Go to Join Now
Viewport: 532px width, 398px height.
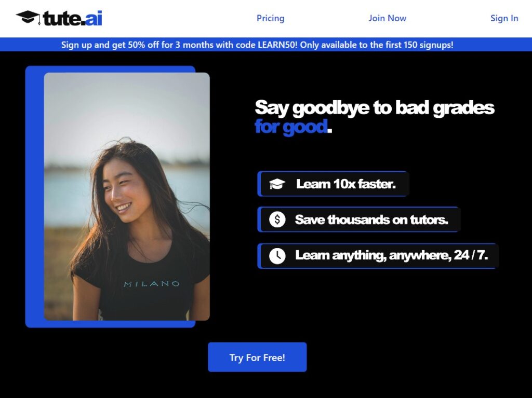coord(387,18)
